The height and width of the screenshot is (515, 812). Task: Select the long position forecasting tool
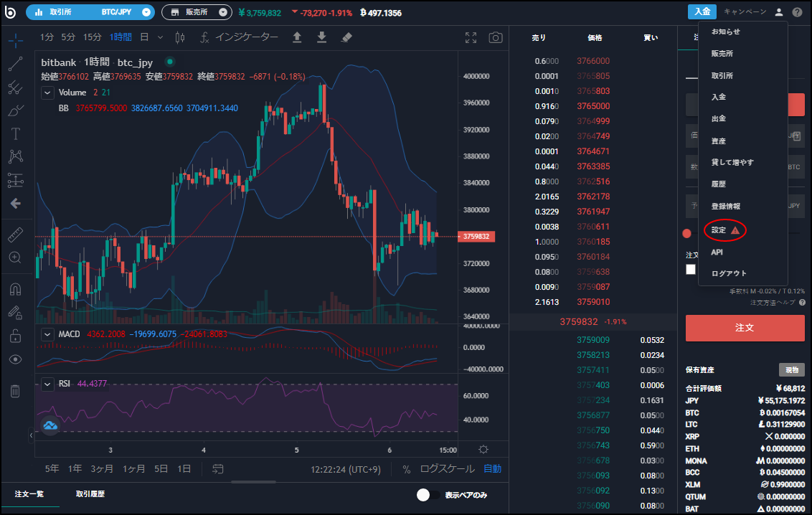(x=16, y=180)
